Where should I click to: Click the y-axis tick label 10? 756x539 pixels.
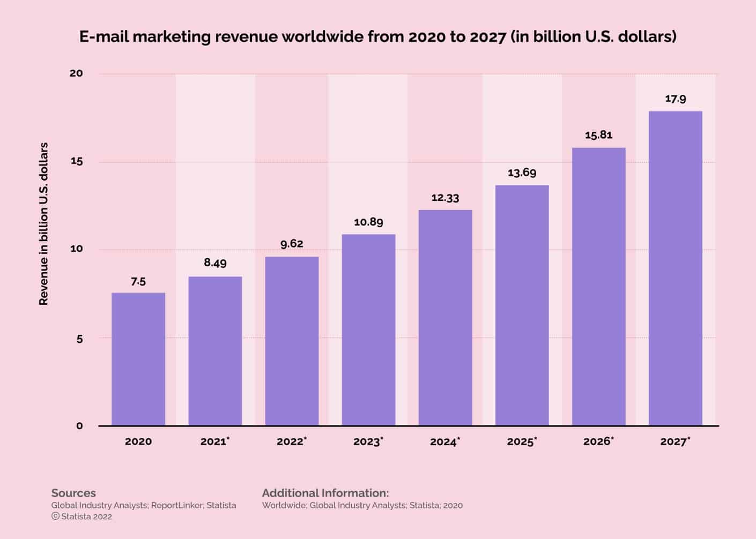coord(77,249)
